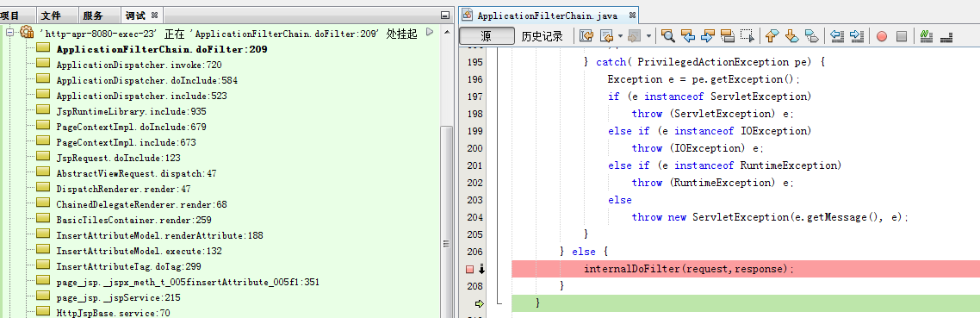The width and height of the screenshot is (980, 318).
Task: Switch to the 文件 tab
Action: click(52, 16)
